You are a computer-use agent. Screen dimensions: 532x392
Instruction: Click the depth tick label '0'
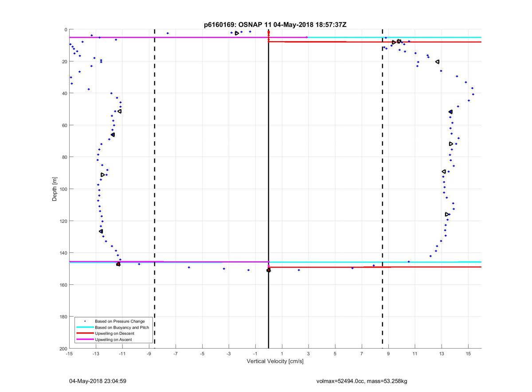[x=66, y=30]
